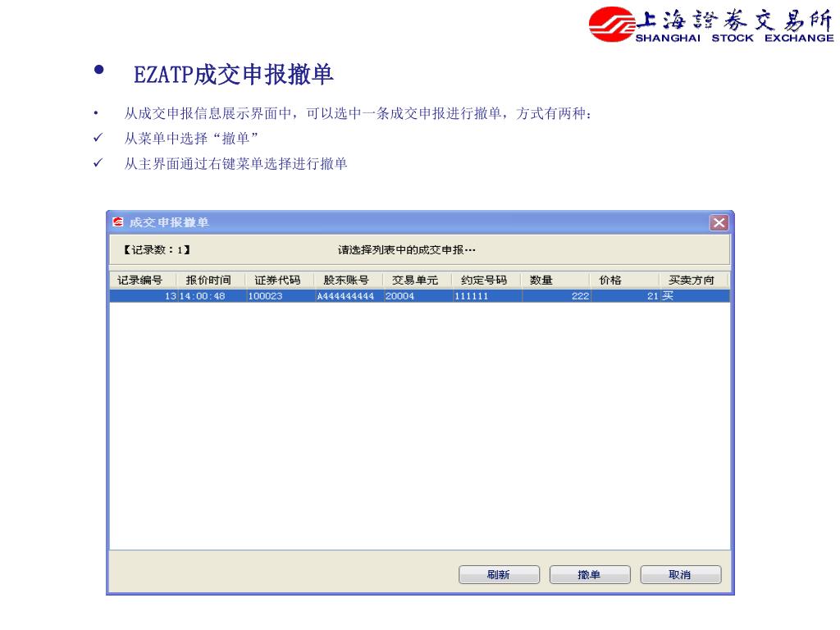
Task: Click the 请选择列表中的成交申报 prompt text
Action: 407,249
